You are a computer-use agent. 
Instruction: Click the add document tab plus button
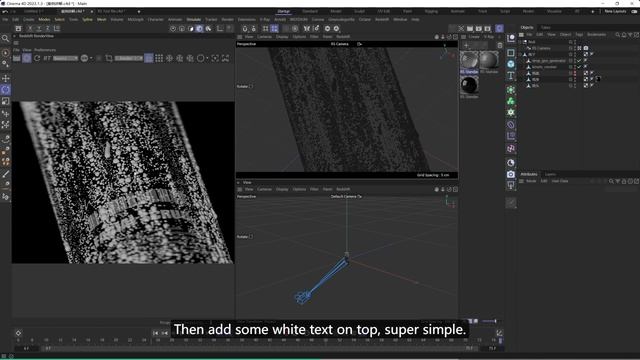tap(139, 11)
